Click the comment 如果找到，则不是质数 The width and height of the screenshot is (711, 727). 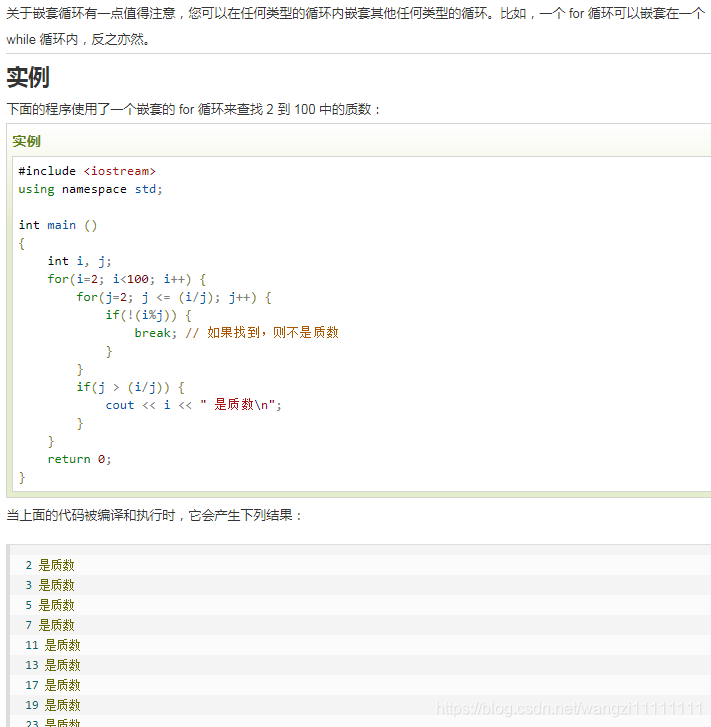[262, 333]
